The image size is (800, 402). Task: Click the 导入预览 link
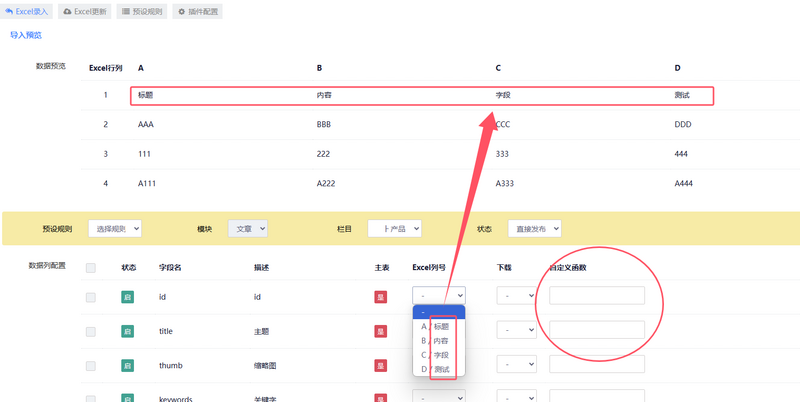(x=26, y=35)
